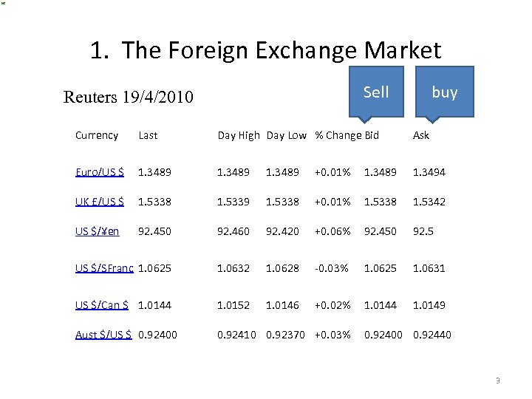
Task: Click the Last column header
Action: click(148, 135)
